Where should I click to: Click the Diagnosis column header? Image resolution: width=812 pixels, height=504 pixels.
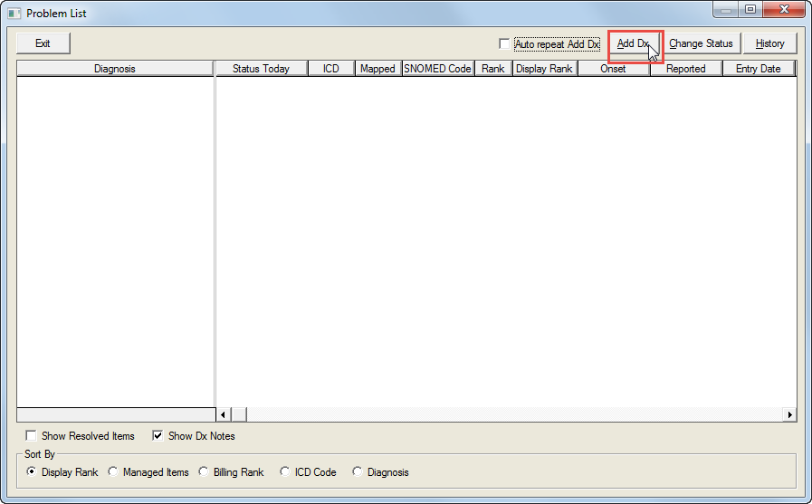(x=115, y=69)
